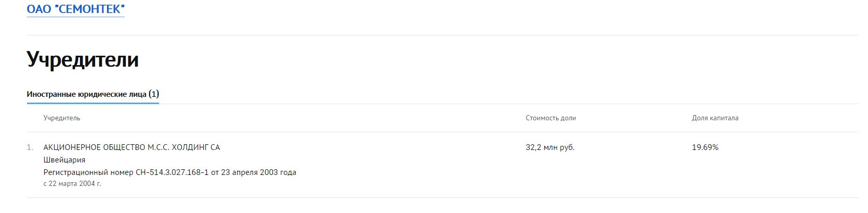Click the "Учредитель" column header
Image resolution: width=868 pixels, height=213 pixels.
point(62,118)
